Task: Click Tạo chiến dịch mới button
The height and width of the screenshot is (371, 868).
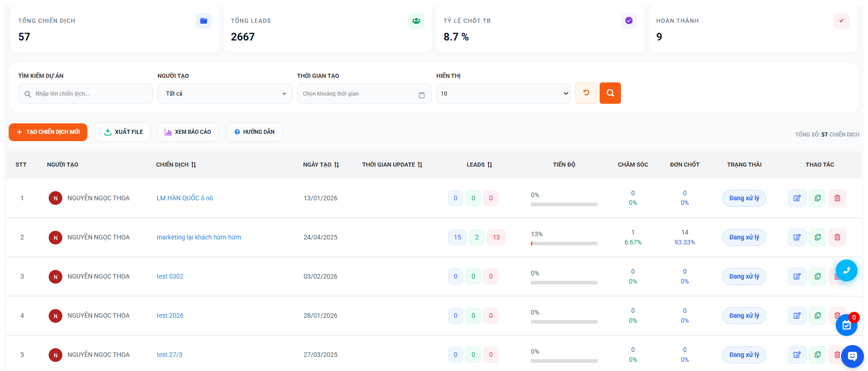Action: point(48,132)
